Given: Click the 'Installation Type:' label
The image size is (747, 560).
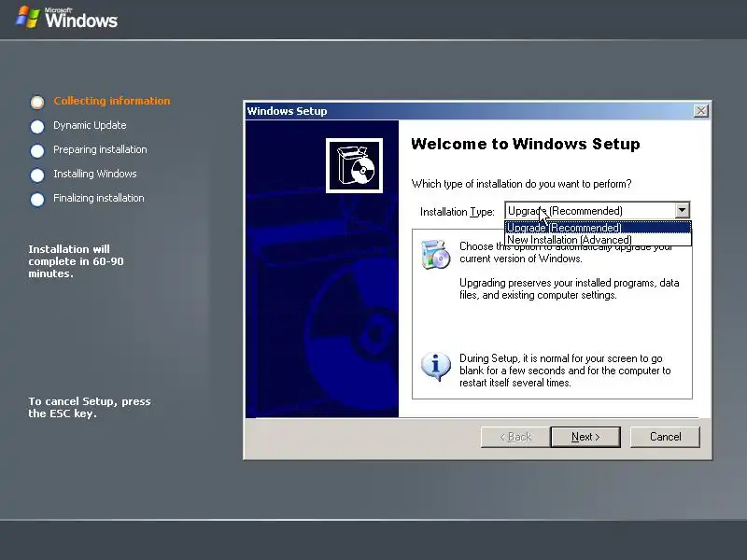Looking at the screenshot, I should [458, 212].
